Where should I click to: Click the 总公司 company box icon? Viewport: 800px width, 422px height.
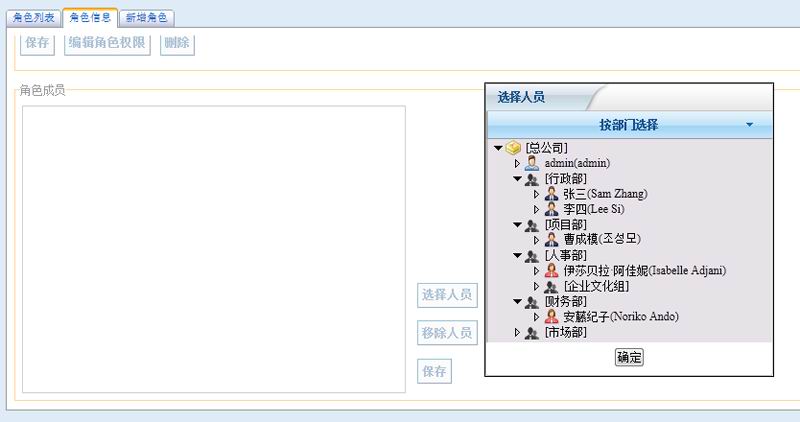click(x=513, y=148)
